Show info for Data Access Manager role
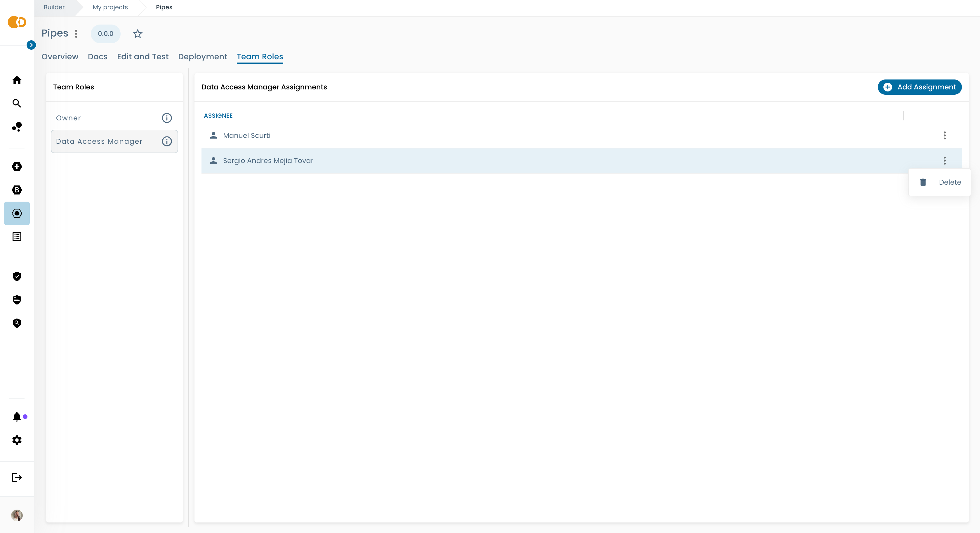 click(x=167, y=141)
